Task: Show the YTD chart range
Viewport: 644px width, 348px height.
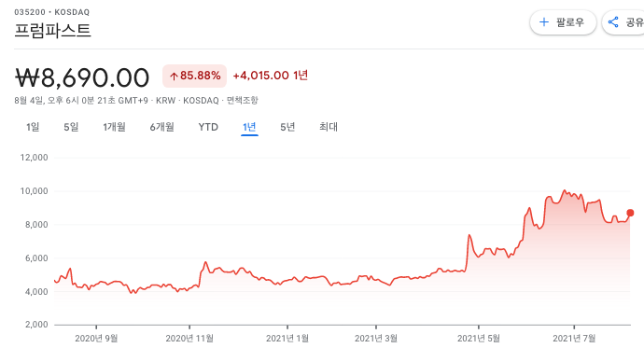Action: coord(208,127)
